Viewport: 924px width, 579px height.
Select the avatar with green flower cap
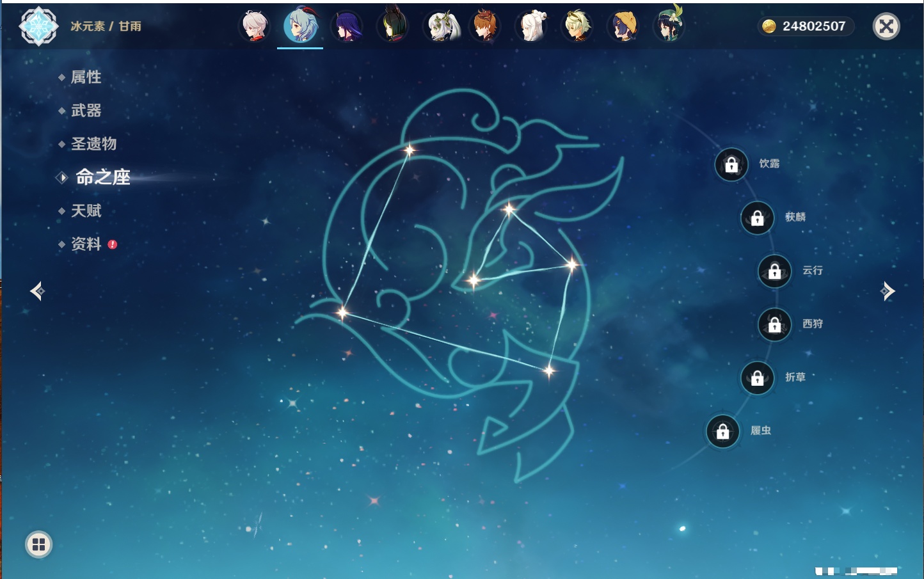[669, 25]
